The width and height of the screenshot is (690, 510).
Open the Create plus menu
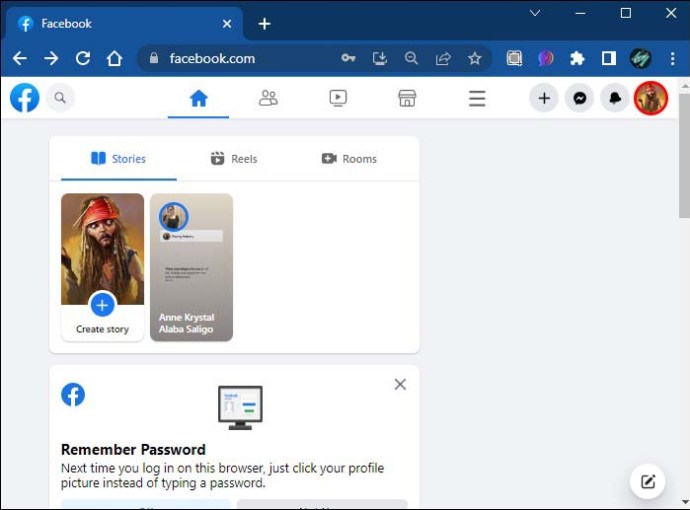pos(544,98)
